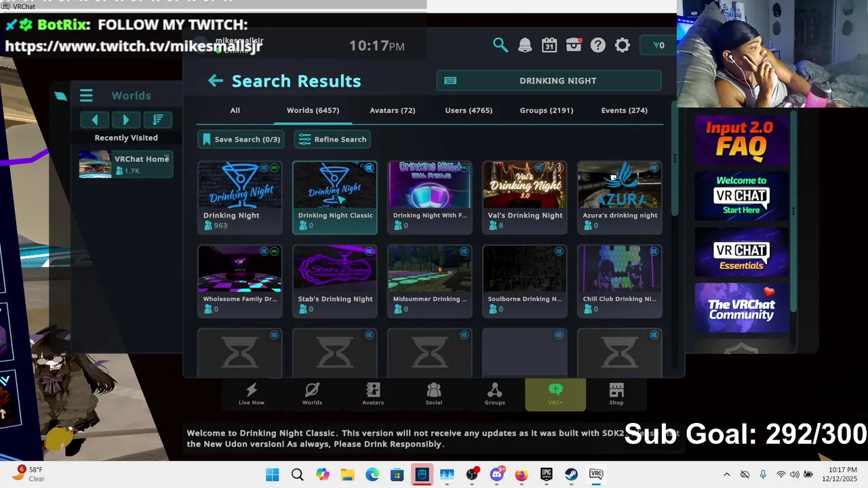Go back using the Search Results arrow
The width and height of the screenshot is (868, 488).
click(x=216, y=81)
